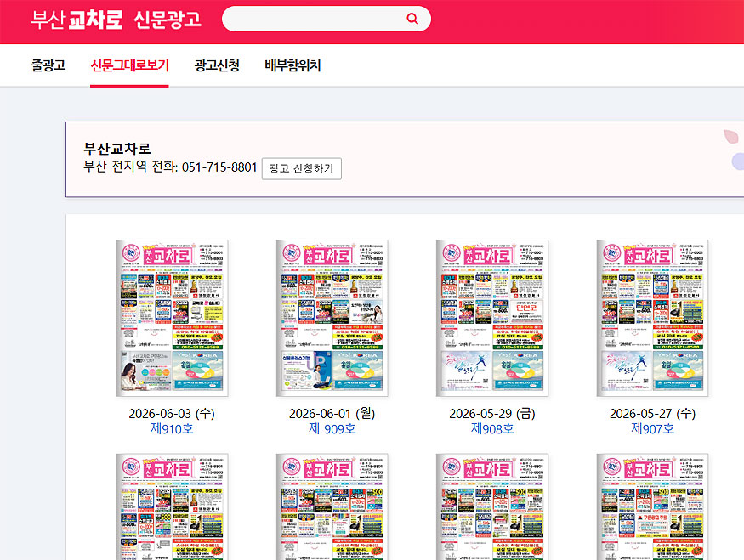Open second newspaper thumbnail in second row
Screen dimensions: 744x560
click(332, 506)
